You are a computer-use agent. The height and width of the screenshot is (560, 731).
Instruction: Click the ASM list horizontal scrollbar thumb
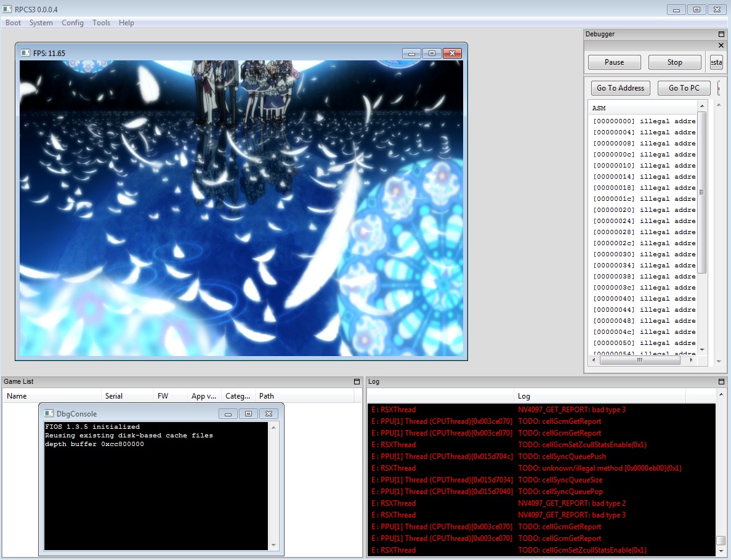(640, 360)
